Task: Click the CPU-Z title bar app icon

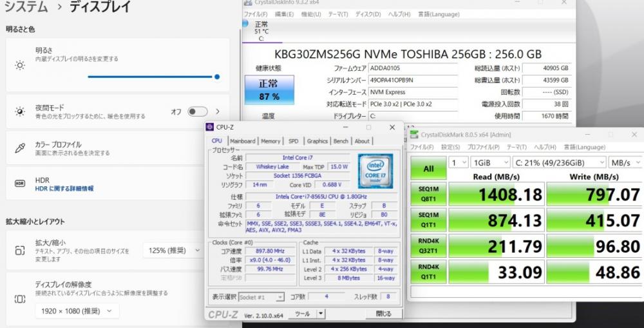Action: point(210,128)
